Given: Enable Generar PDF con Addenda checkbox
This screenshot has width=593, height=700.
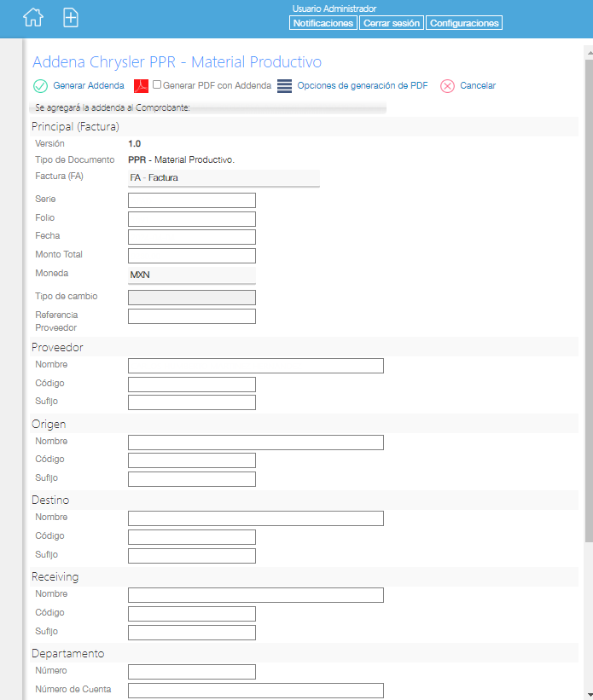Looking at the screenshot, I should [x=157, y=84].
